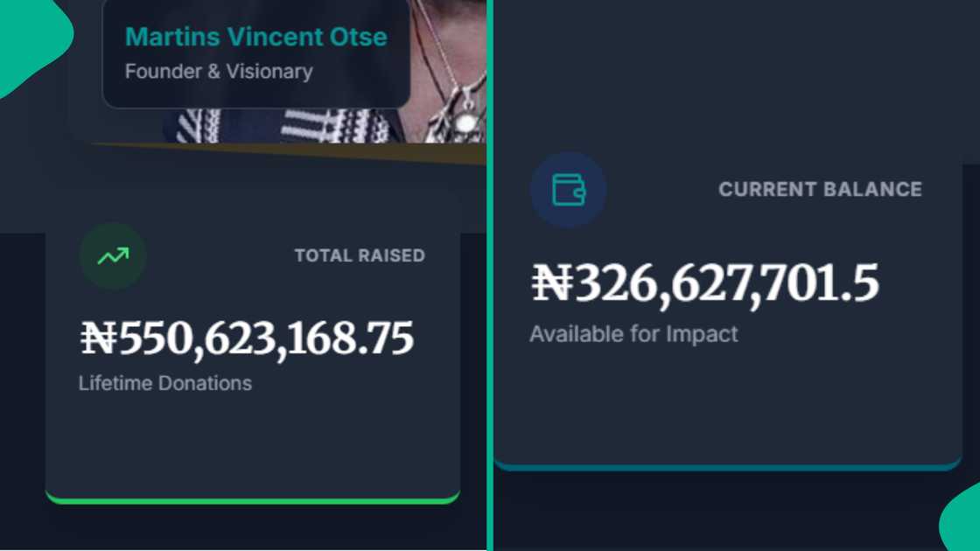The width and height of the screenshot is (980, 551).
Task: Click the dark name card overlay
Action: (256, 52)
